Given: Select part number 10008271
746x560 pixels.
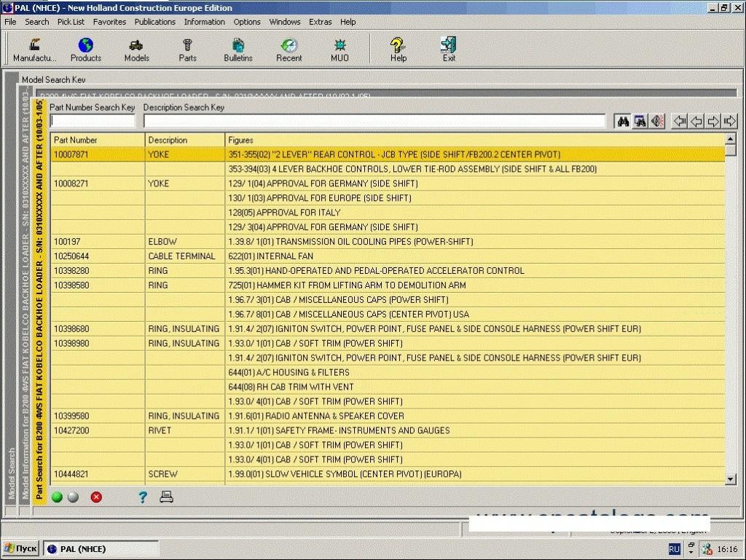Looking at the screenshot, I should coord(71,184).
